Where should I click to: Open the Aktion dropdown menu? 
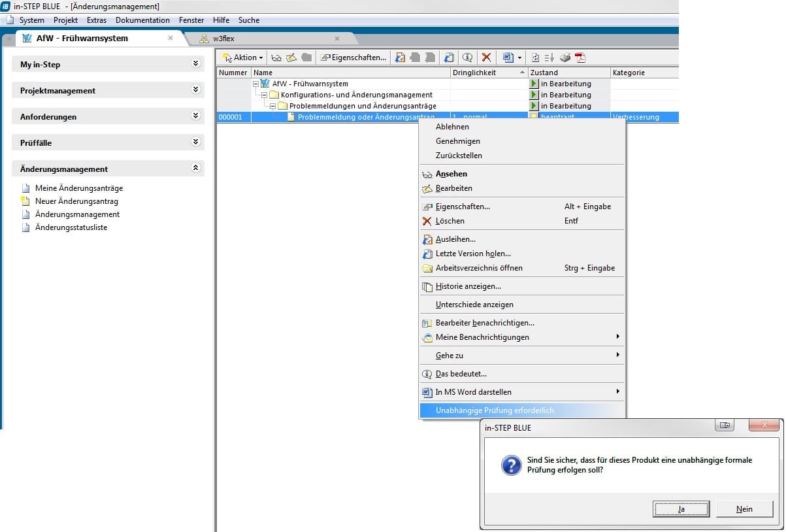pyautogui.click(x=243, y=58)
